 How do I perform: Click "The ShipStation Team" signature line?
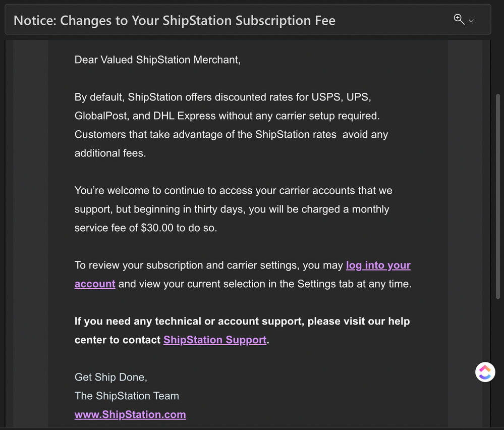point(127,396)
